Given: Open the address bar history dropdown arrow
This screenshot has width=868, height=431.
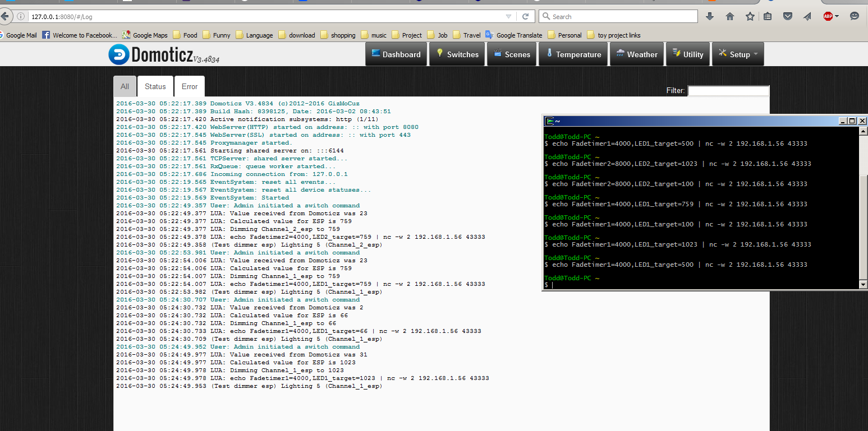Looking at the screenshot, I should click(508, 16).
